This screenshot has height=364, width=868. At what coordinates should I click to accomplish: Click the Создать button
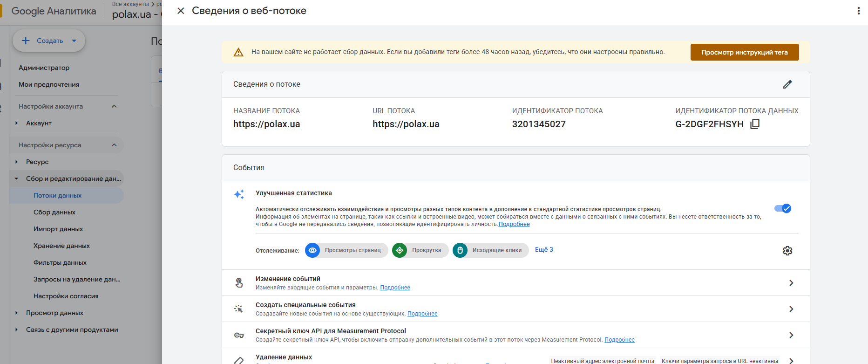[x=49, y=41]
